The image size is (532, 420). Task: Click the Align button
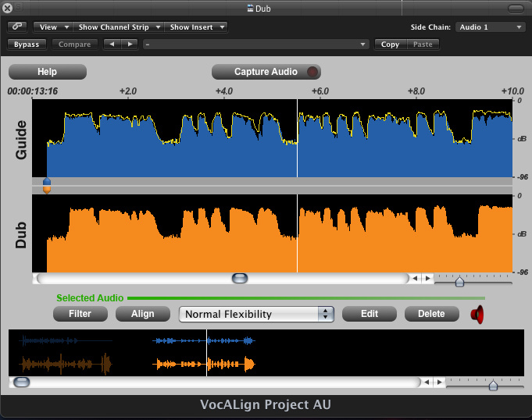point(142,314)
